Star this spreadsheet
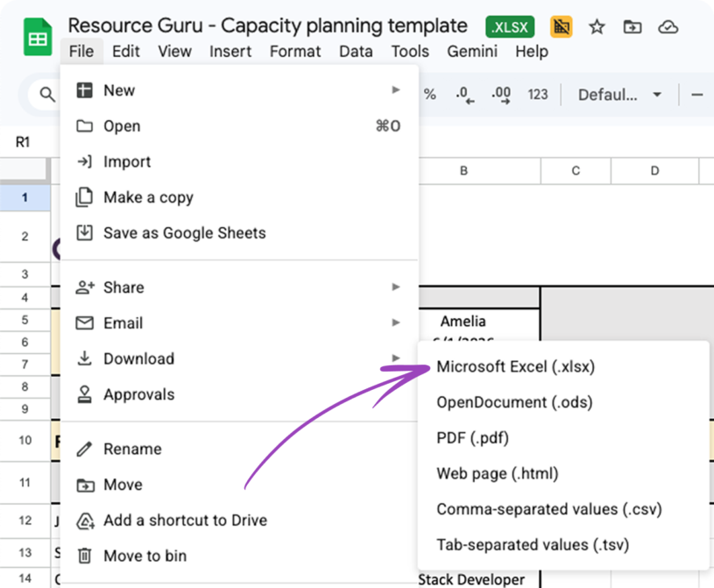 597,27
